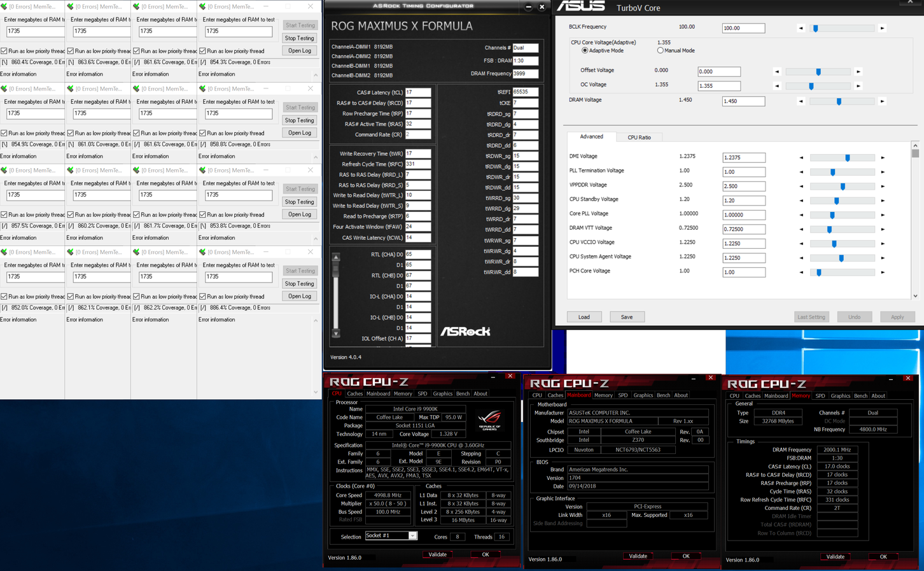
Task: Raise OC Voltage using its right arrow
Action: (x=858, y=86)
